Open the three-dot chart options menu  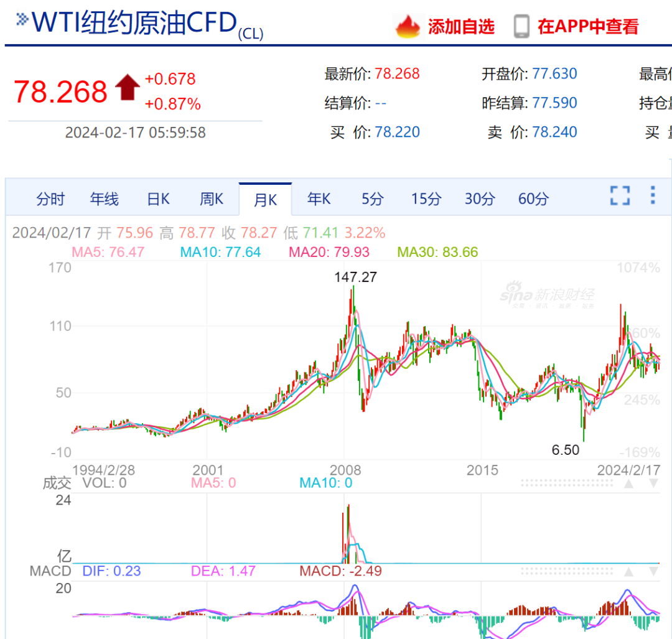(x=653, y=195)
